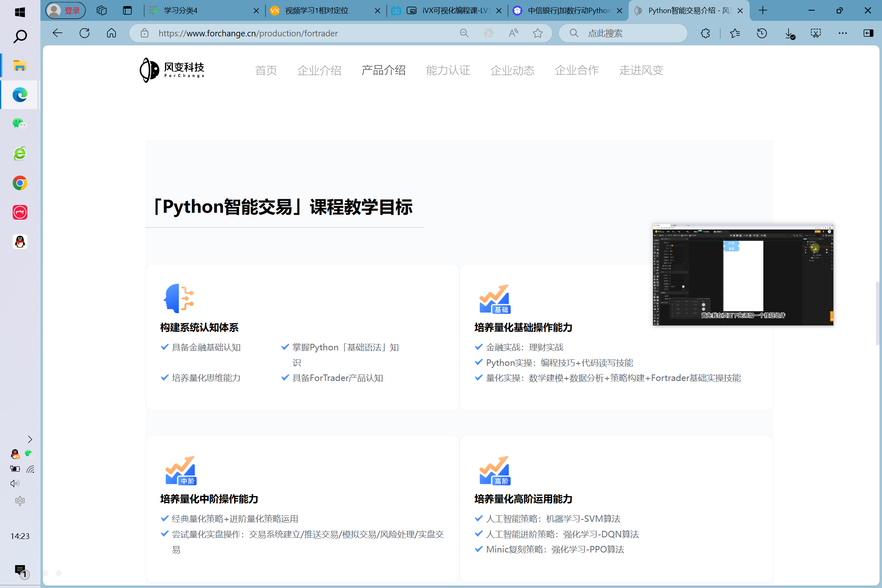Start web screenshot capture tool

coord(816,33)
